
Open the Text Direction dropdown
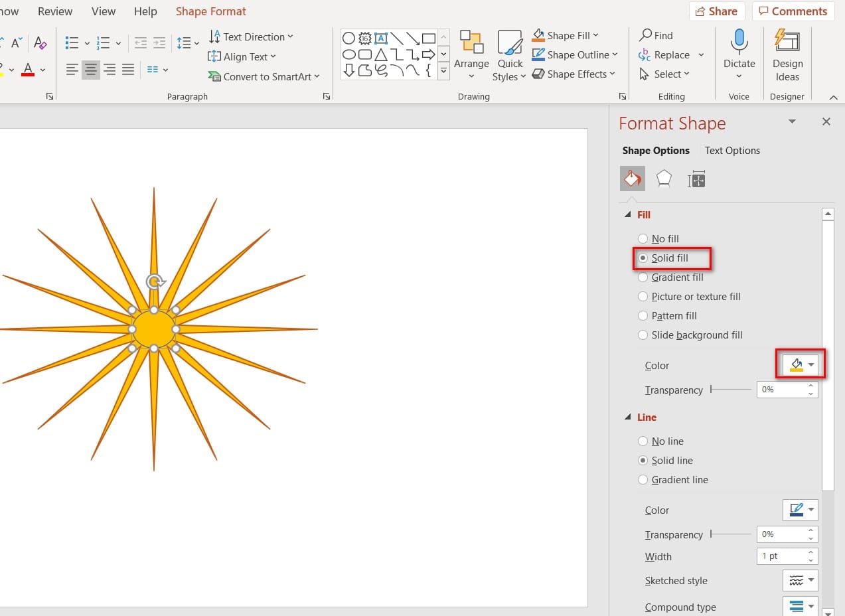251,37
